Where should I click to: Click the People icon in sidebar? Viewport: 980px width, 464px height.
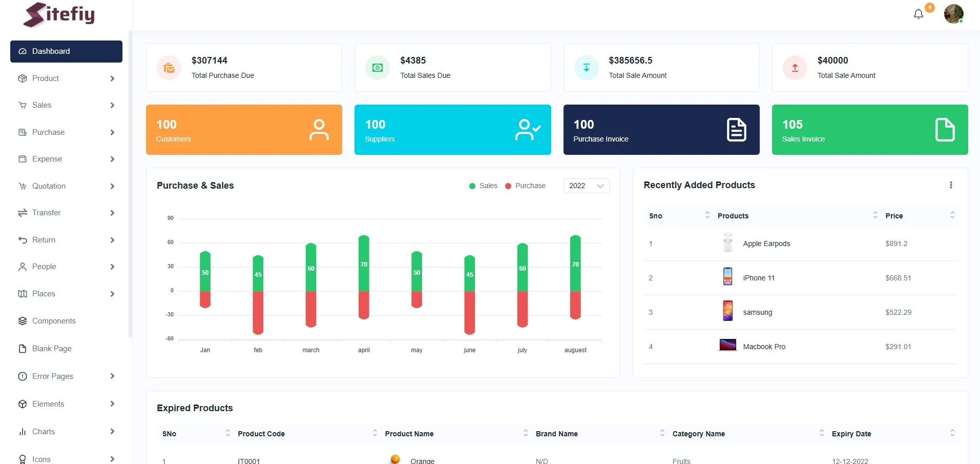pos(23,267)
